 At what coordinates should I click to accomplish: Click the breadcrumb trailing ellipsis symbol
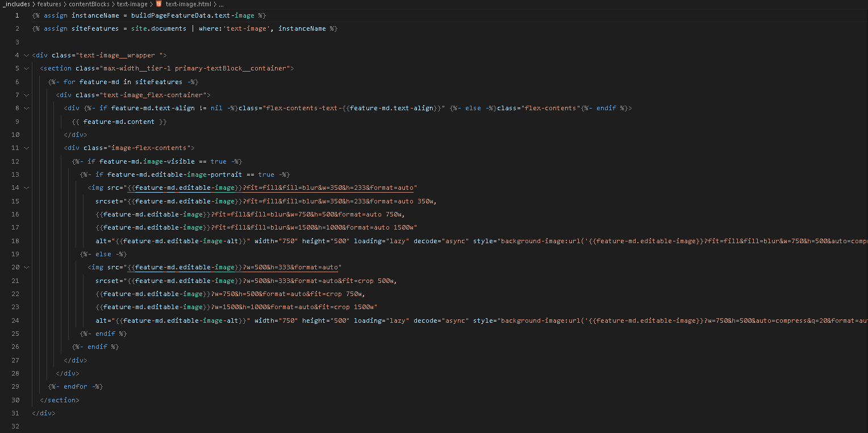(x=220, y=4)
